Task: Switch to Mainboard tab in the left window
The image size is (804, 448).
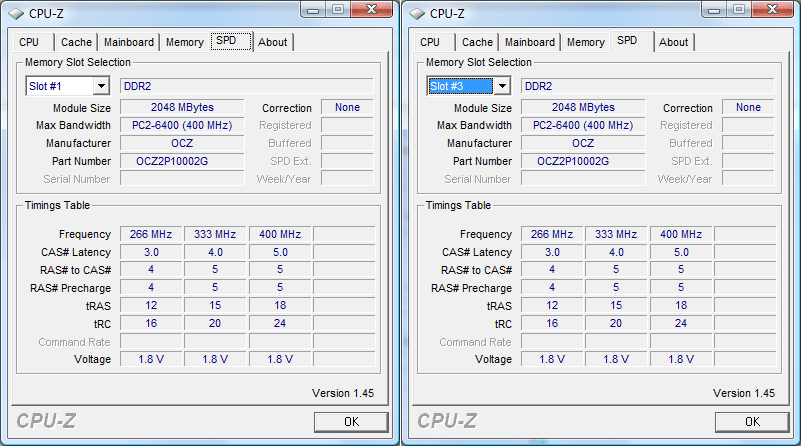Action: coord(129,42)
